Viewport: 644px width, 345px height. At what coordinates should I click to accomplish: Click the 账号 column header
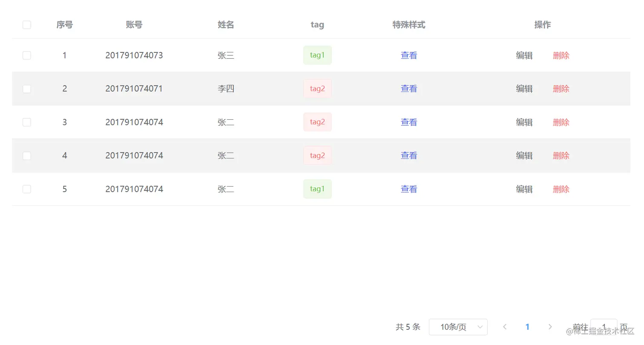[x=134, y=25]
